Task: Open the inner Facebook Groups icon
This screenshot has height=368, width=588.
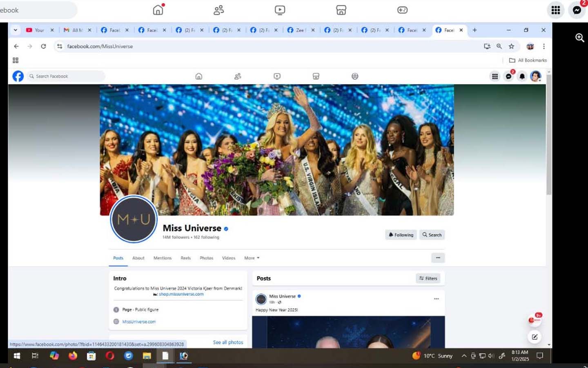Action: [355, 76]
